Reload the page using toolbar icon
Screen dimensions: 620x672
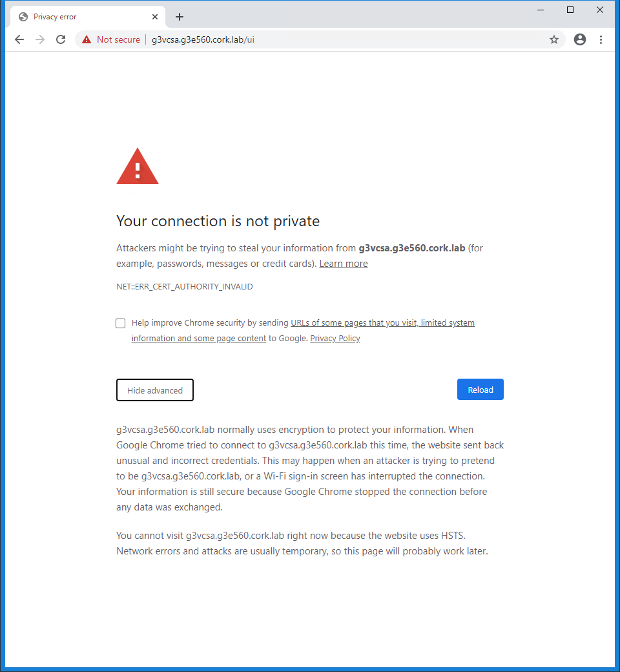coord(61,39)
